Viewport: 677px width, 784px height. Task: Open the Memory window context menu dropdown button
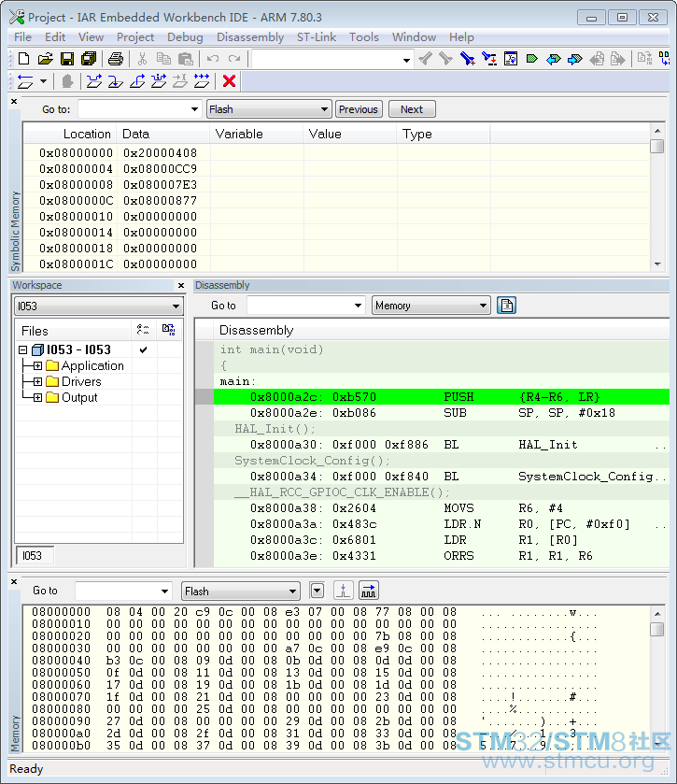click(317, 591)
